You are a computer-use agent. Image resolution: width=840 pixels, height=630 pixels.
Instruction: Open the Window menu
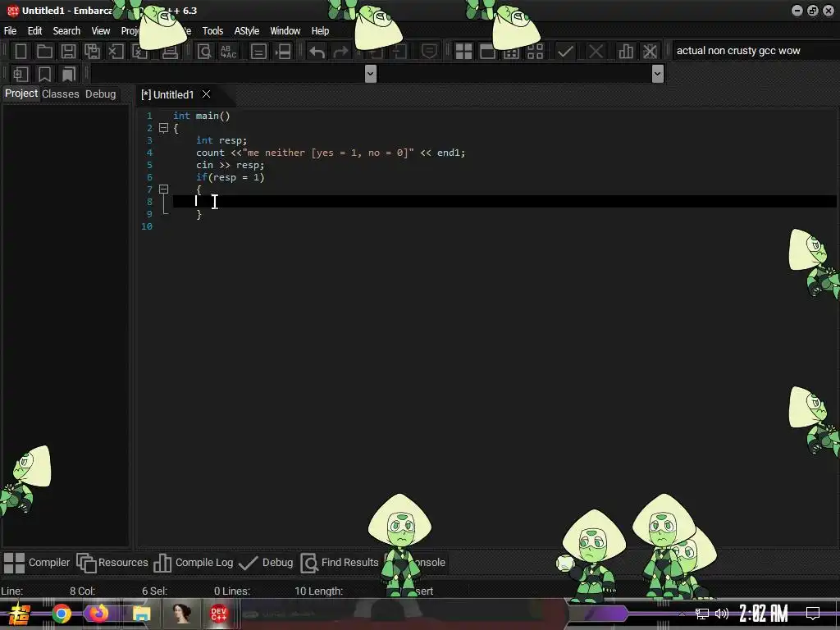[285, 31]
